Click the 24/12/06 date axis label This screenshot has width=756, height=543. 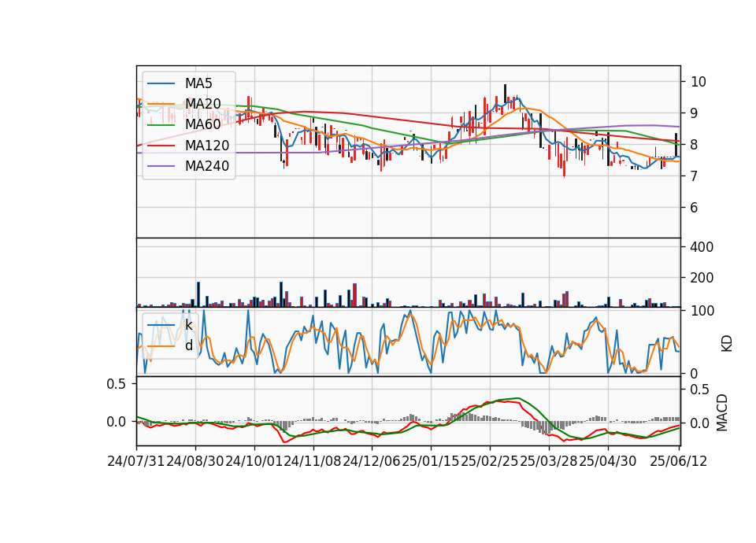click(372, 461)
